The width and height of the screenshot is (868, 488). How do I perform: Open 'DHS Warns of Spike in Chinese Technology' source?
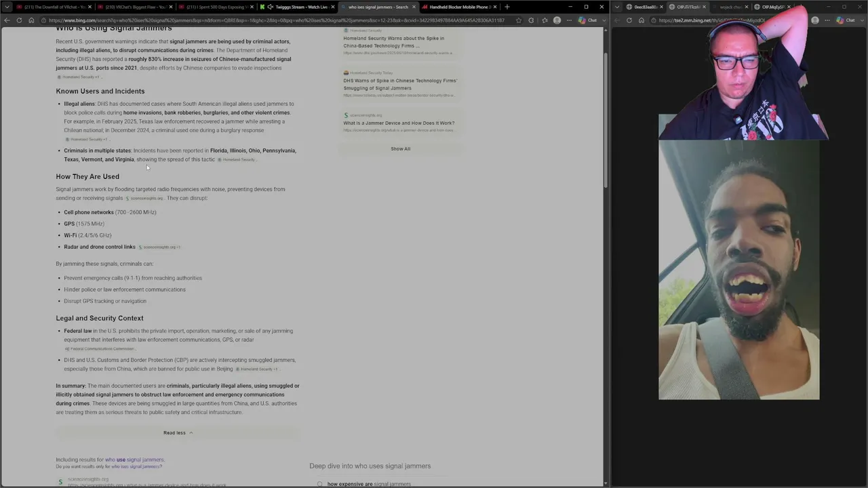tap(400, 84)
